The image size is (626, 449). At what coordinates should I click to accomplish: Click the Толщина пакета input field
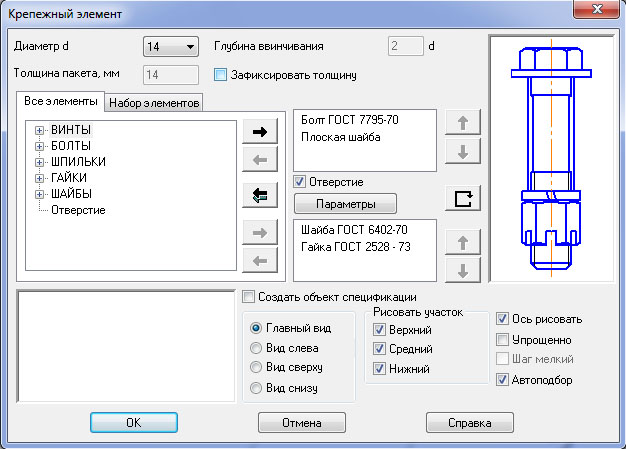point(171,75)
